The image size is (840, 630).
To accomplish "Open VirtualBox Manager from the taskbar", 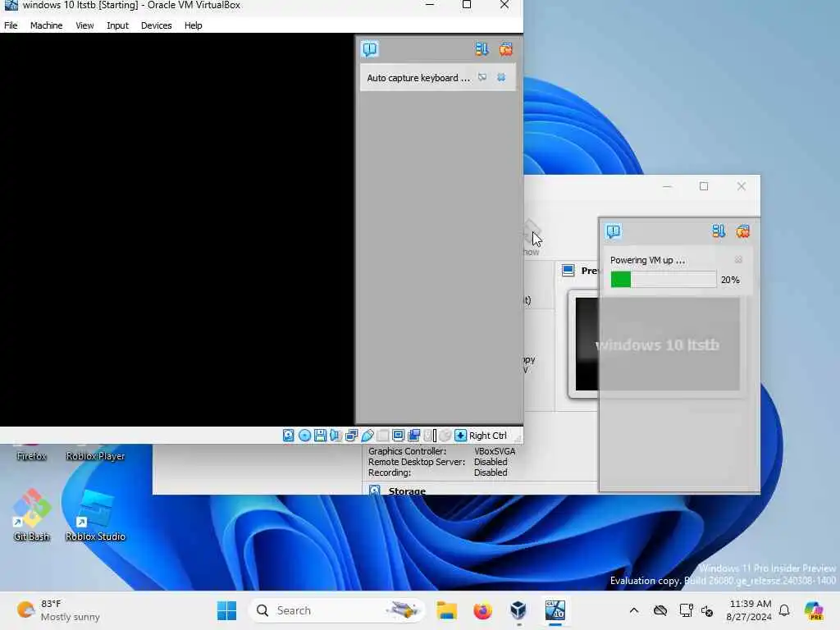I will [518, 610].
